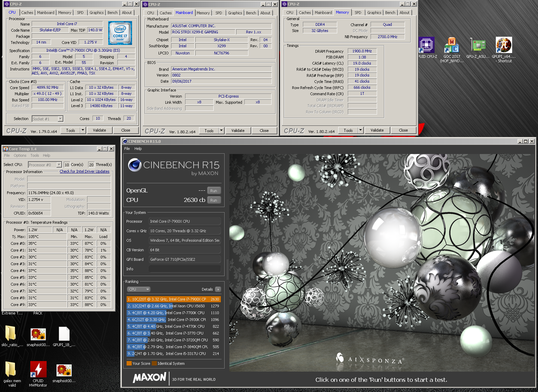Open the File menu in Cinebench
Screen dimensions: 538x392
127,149
